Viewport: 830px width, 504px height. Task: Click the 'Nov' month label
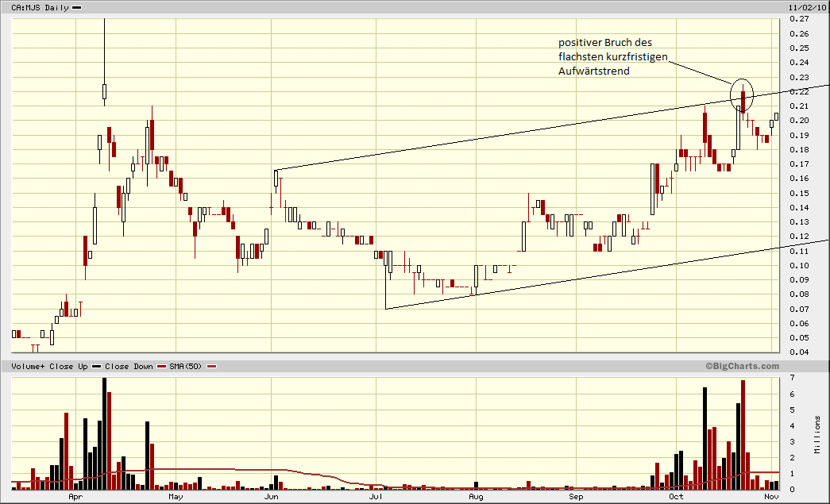771,497
